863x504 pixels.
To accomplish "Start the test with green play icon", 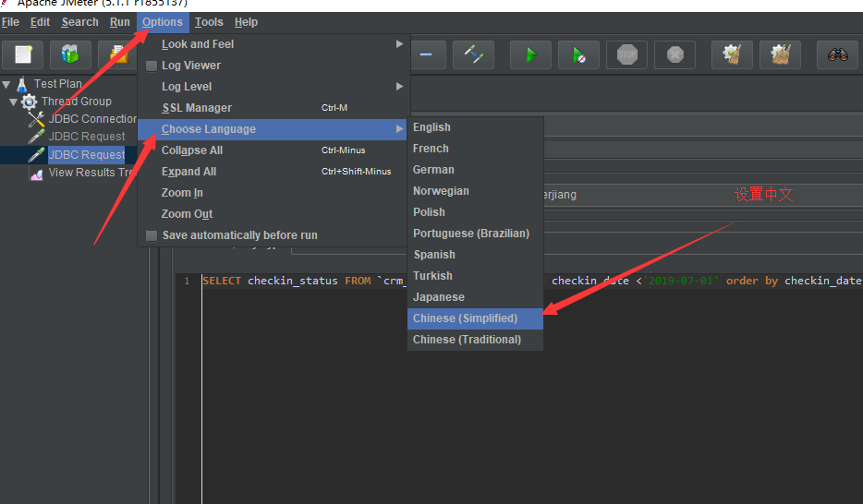I will (531, 54).
